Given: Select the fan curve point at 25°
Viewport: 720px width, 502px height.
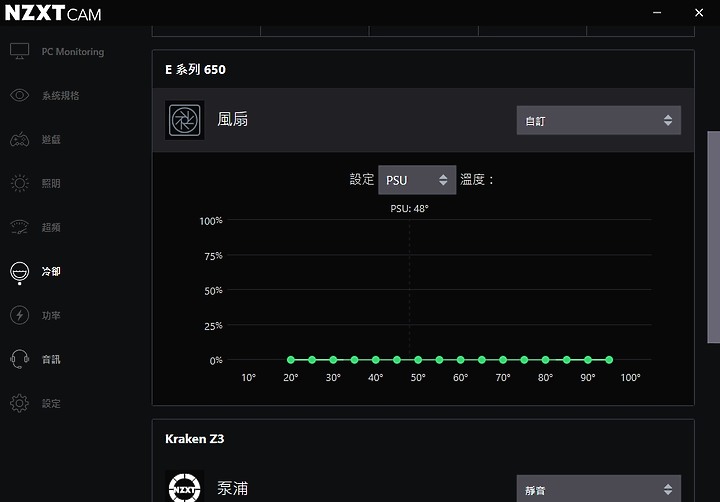Looking at the screenshot, I should coord(312,360).
